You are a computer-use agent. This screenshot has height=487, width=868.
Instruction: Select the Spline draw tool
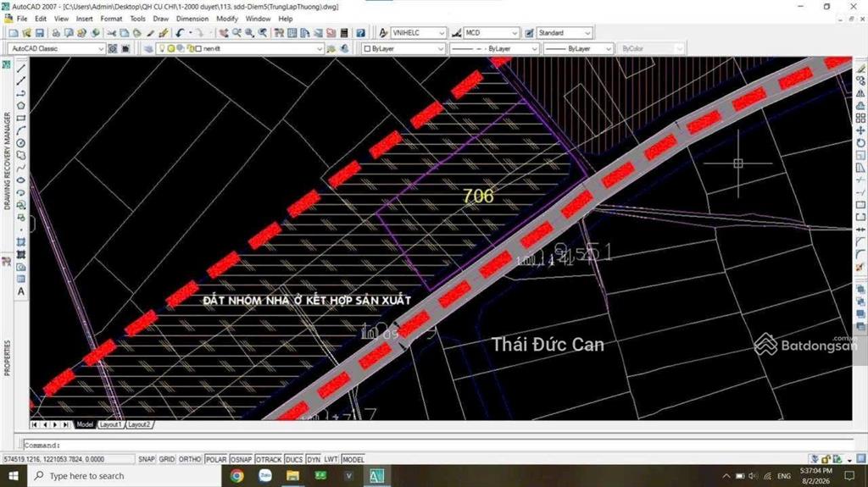[21, 168]
